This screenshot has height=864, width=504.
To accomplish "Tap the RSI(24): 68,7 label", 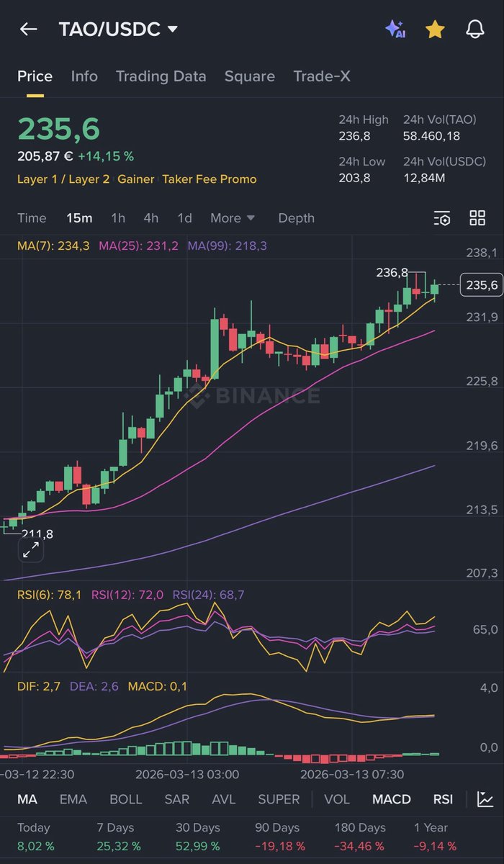I will [x=208, y=595].
